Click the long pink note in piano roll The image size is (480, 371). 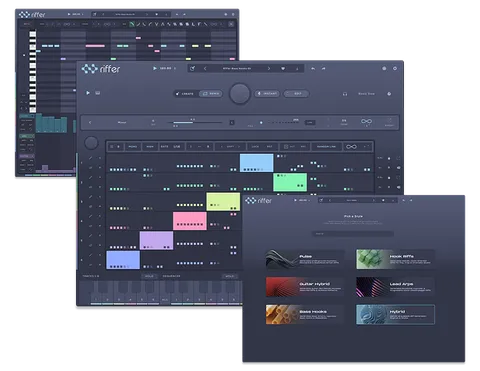(x=95, y=46)
